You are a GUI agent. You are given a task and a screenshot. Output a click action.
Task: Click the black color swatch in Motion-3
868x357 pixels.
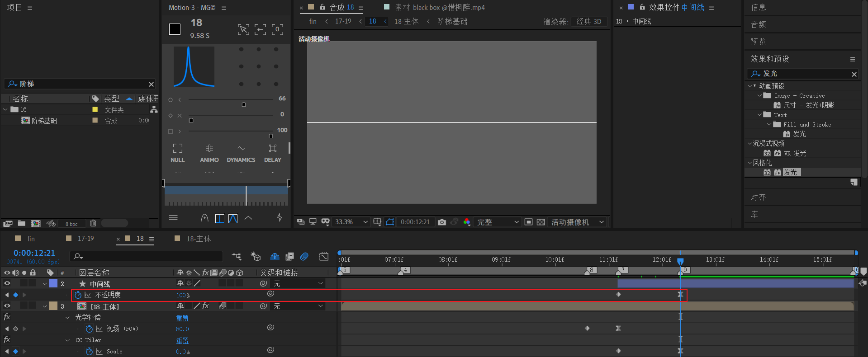point(175,29)
